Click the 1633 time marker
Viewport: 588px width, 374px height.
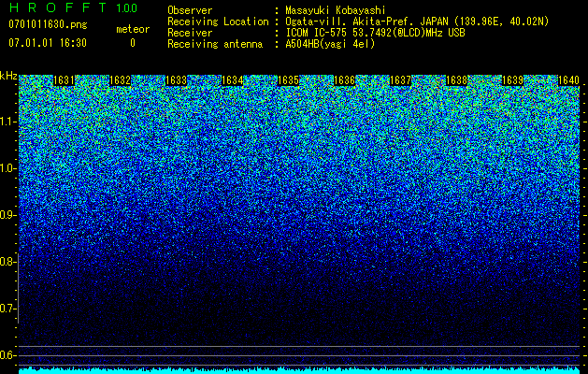coord(177,80)
